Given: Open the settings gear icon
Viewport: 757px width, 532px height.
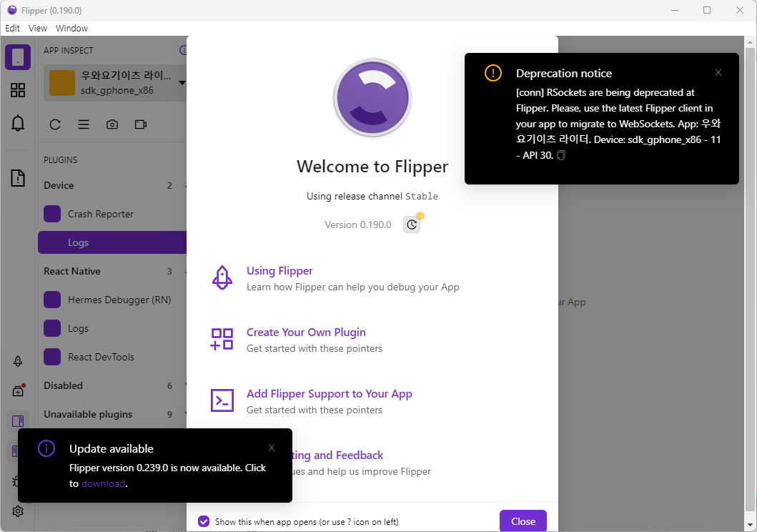Looking at the screenshot, I should coord(18,511).
